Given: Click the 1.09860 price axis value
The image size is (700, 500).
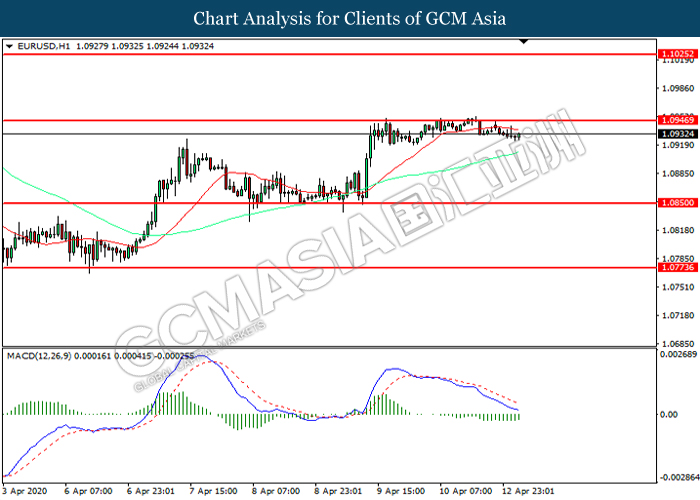Looking at the screenshot, I should (x=678, y=88).
